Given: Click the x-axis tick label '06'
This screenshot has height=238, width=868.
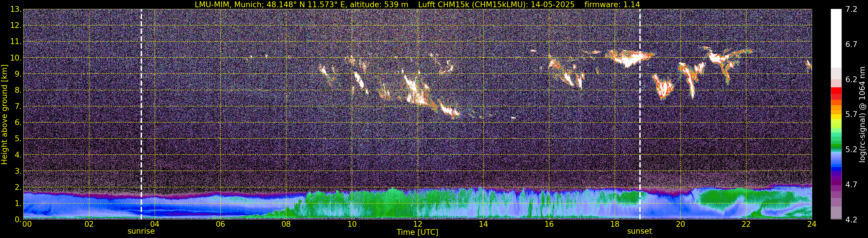Looking at the screenshot, I should point(220,224).
